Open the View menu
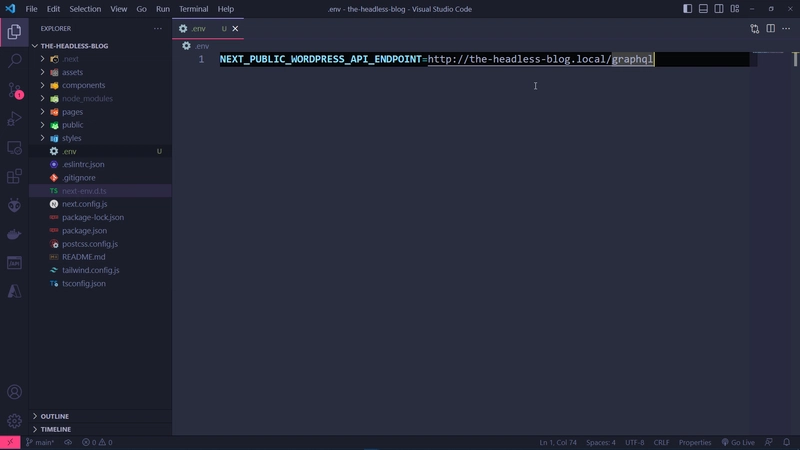800x450 pixels. click(x=119, y=9)
